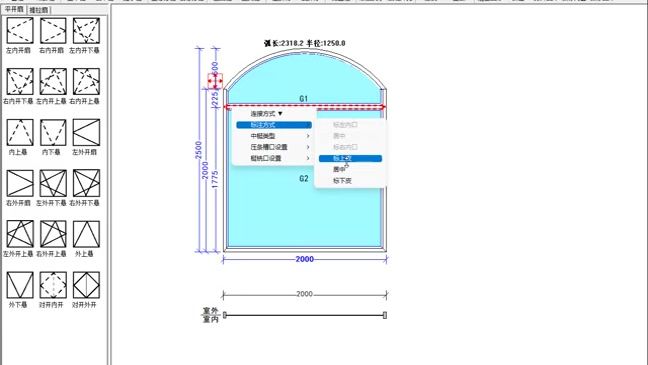Expand the 连接方式 dropdown in context menu

[x=267, y=114]
